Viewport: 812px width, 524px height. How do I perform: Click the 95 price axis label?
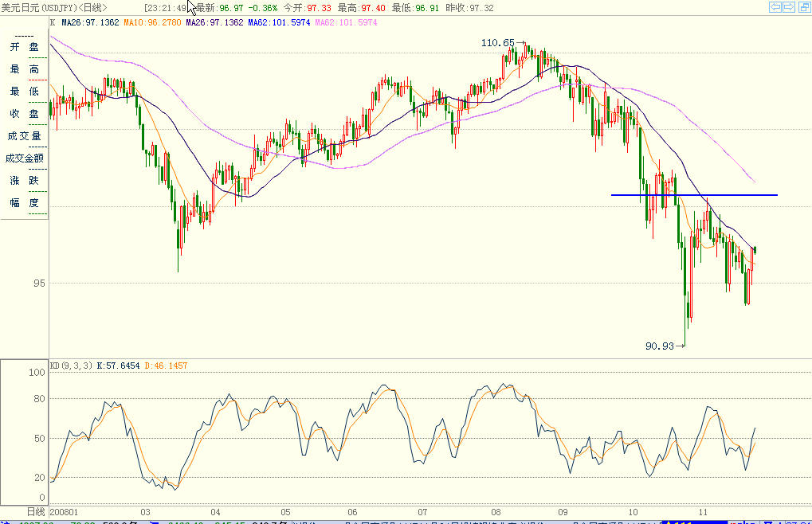click(x=39, y=284)
